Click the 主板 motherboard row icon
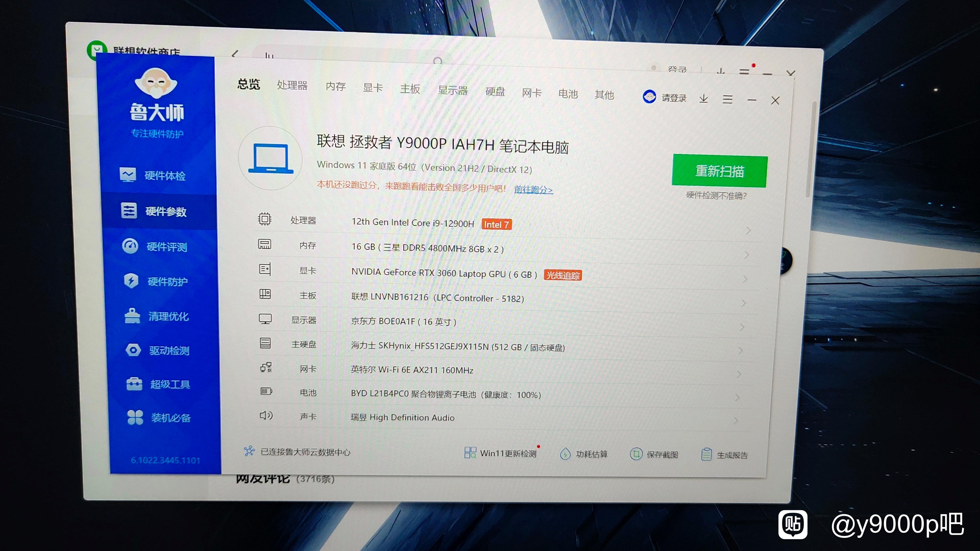Screen dimensions: 980x551 click(265, 293)
